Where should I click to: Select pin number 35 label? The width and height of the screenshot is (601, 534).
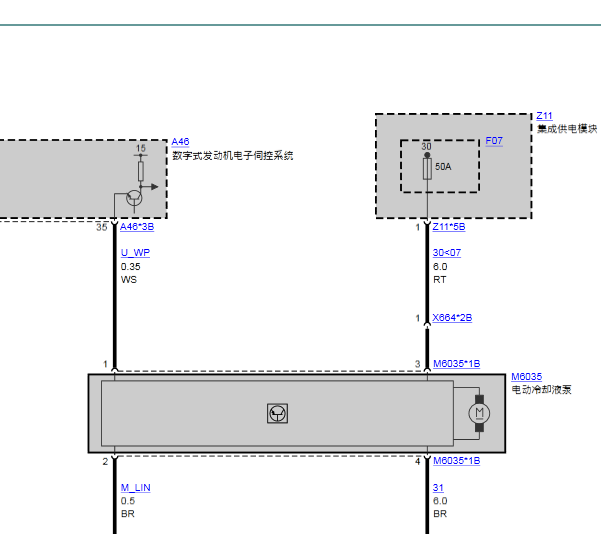pyautogui.click(x=102, y=227)
